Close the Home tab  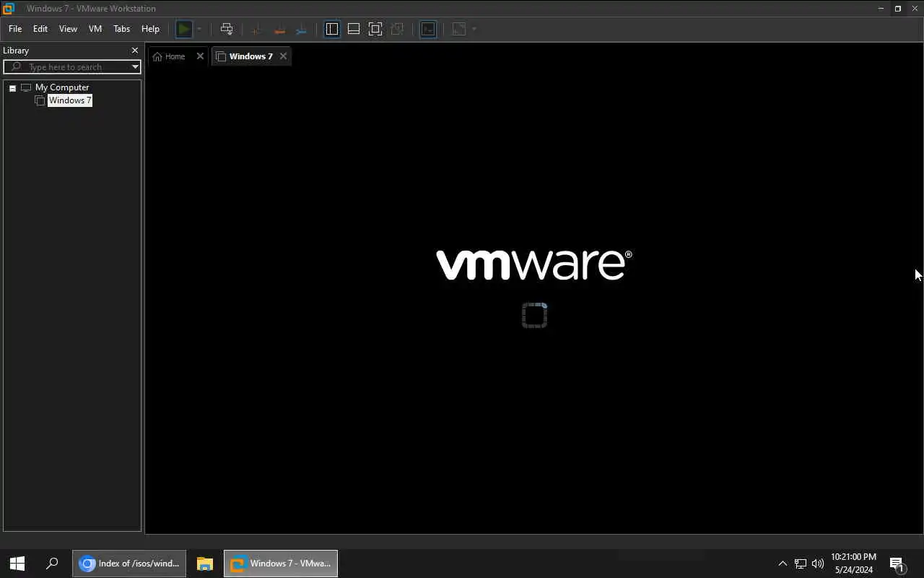(x=200, y=56)
